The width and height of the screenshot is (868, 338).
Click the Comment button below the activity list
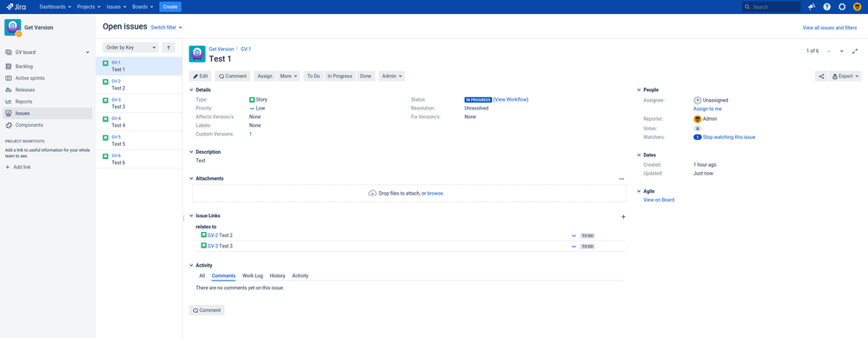(207, 310)
